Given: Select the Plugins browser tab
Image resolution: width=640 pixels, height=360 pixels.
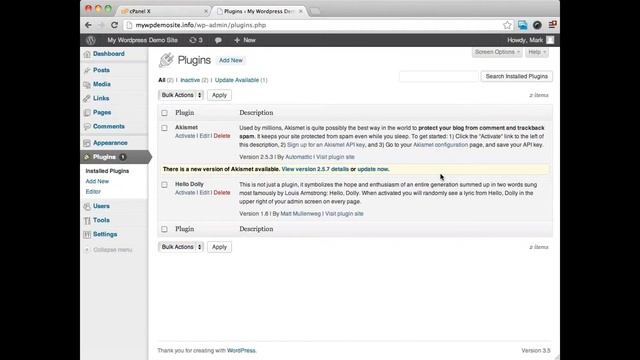Looking at the screenshot, I should click(258, 11).
